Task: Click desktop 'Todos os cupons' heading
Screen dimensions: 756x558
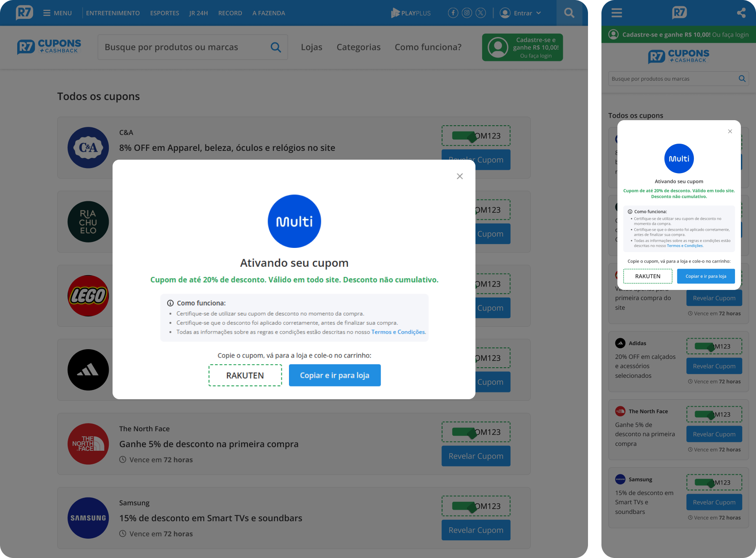Action: 99,96
